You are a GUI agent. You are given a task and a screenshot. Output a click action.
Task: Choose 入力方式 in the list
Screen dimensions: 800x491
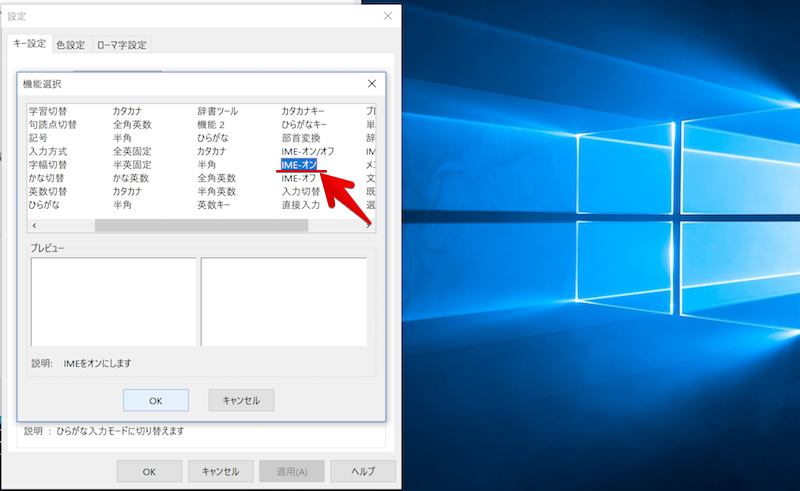point(48,151)
